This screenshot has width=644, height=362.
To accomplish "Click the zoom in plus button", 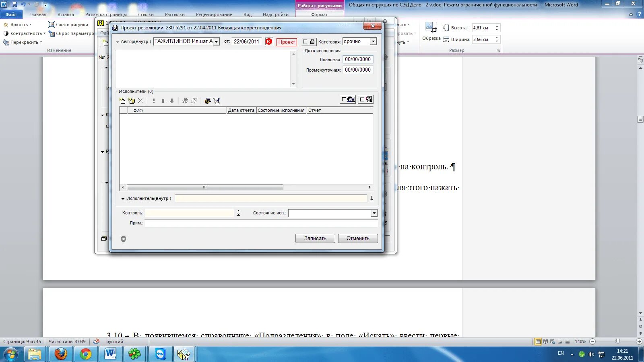I will point(639,341).
